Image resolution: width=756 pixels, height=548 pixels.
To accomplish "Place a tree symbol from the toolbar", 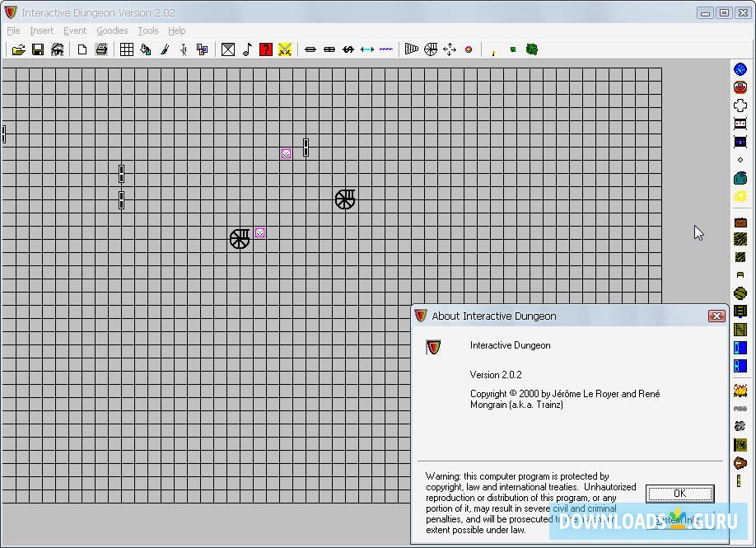I will (532, 49).
